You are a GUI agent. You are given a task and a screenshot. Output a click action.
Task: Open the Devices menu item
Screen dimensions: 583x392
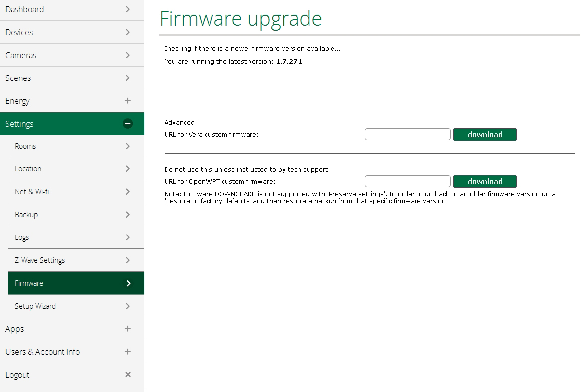[x=19, y=32]
